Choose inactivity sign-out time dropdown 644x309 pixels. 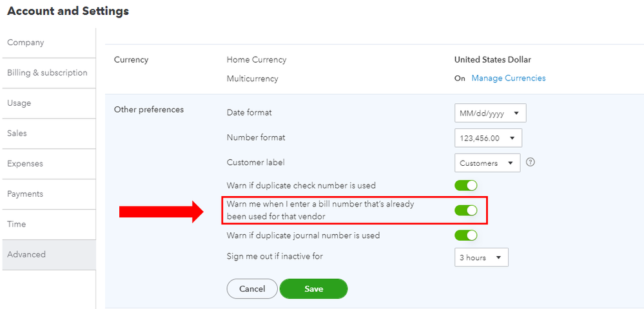point(481,258)
